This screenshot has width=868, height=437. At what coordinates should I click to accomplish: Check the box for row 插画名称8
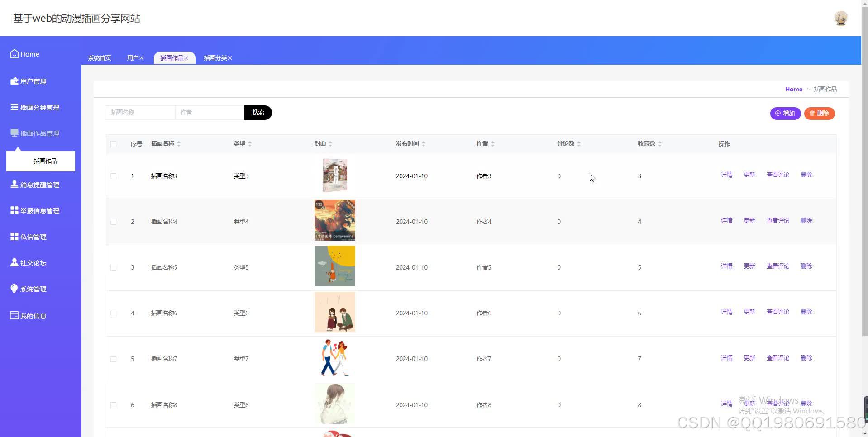113,405
